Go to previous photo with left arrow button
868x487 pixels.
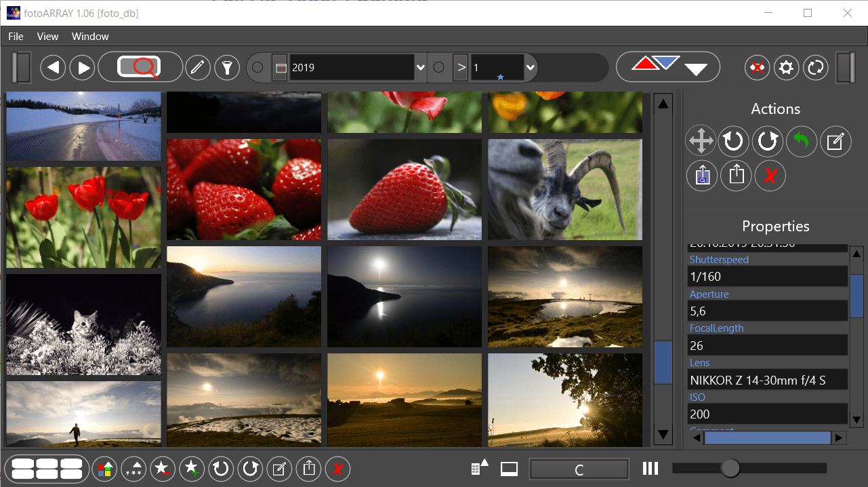(53, 67)
